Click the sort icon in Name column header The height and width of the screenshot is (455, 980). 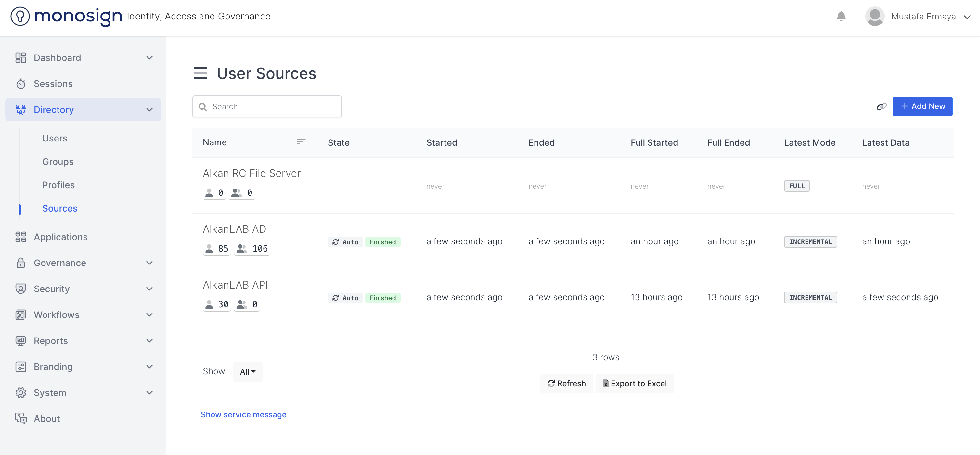tap(301, 142)
